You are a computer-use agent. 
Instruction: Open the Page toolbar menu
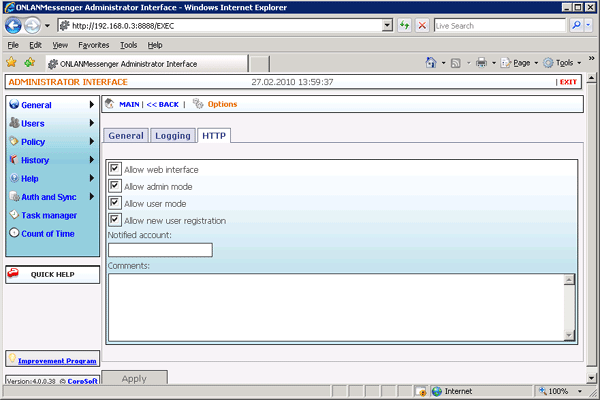click(x=519, y=63)
